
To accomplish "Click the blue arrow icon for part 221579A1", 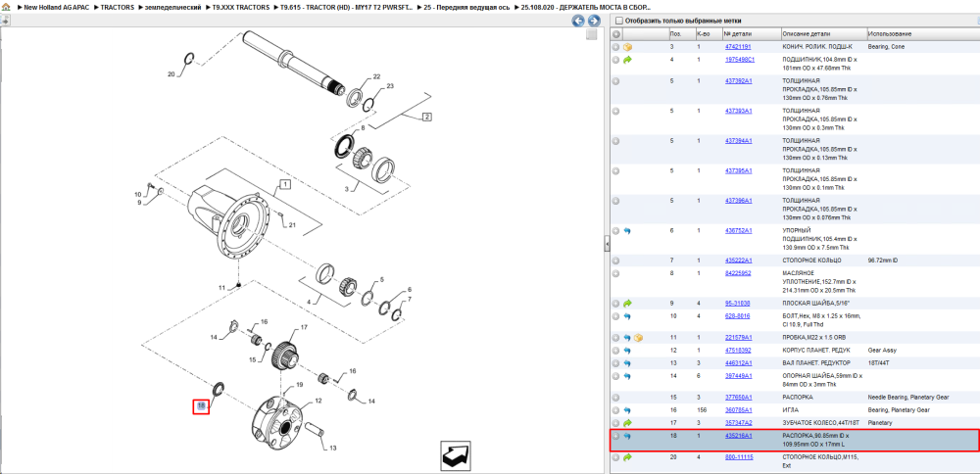I will pos(627,338).
